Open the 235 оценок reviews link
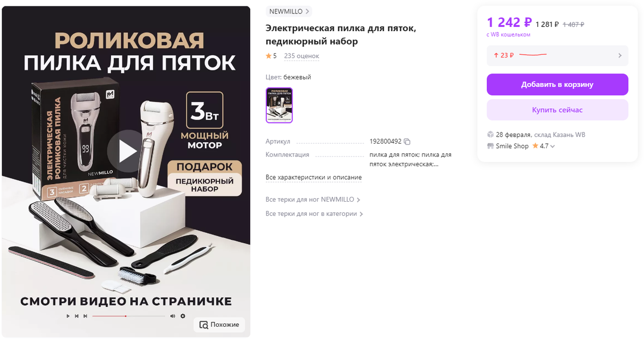 (x=302, y=56)
